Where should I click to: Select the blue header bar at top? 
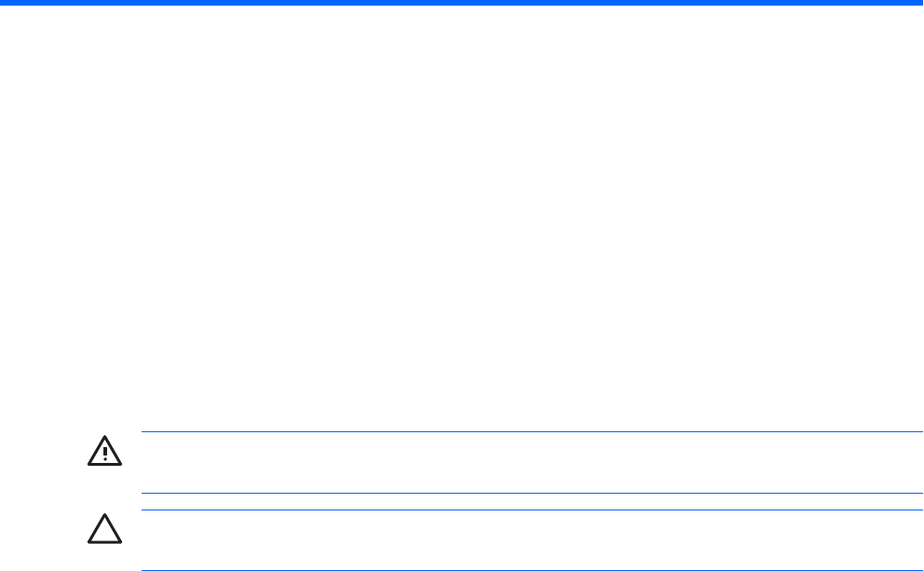(462, 3)
